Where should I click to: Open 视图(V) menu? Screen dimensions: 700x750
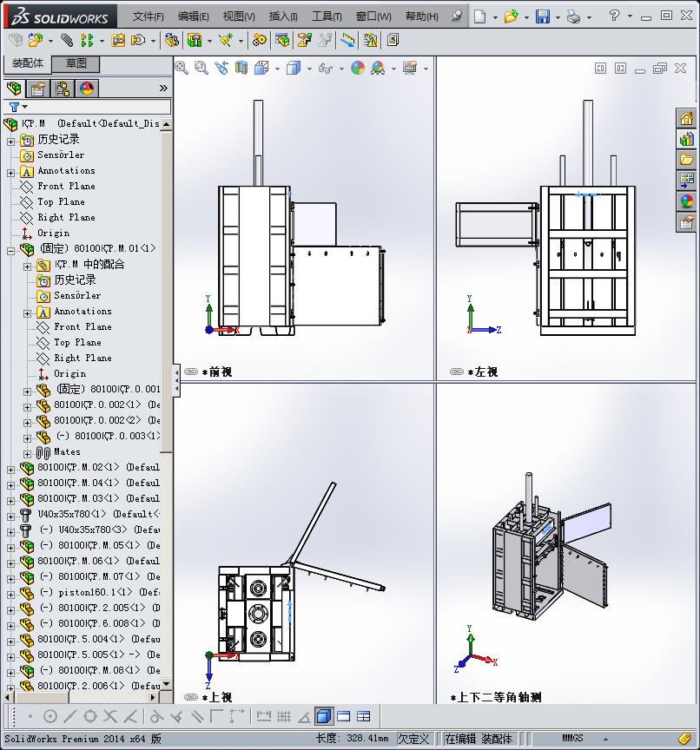pos(239,16)
